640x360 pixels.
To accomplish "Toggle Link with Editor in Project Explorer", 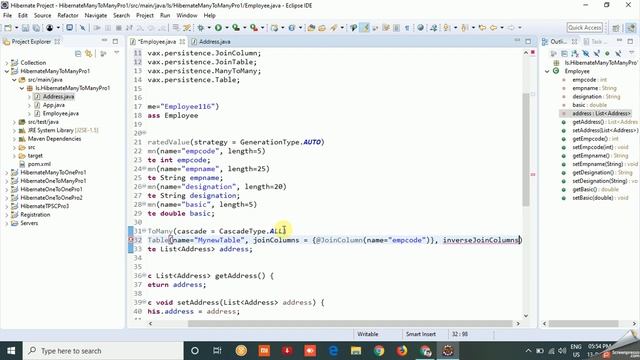I will tap(88, 53).
